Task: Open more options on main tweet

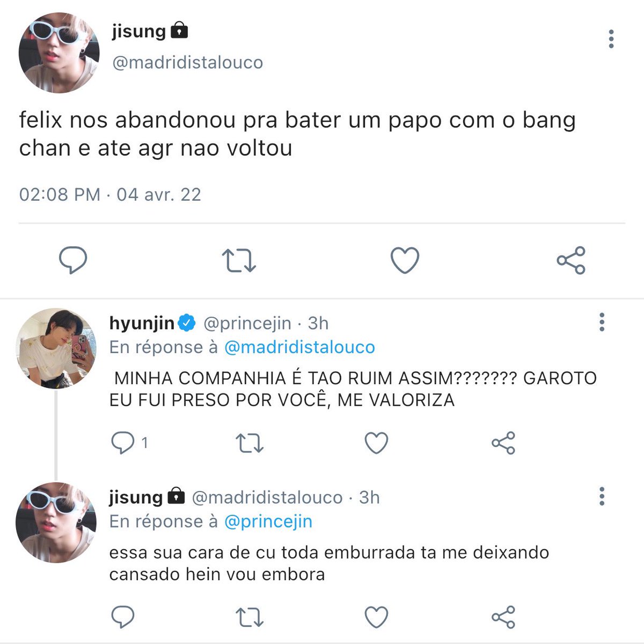Action: 611,39
